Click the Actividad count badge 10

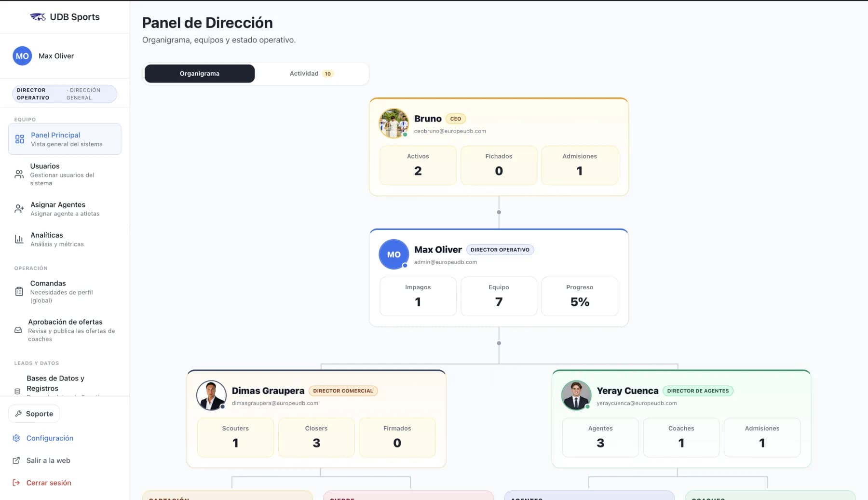pos(328,74)
